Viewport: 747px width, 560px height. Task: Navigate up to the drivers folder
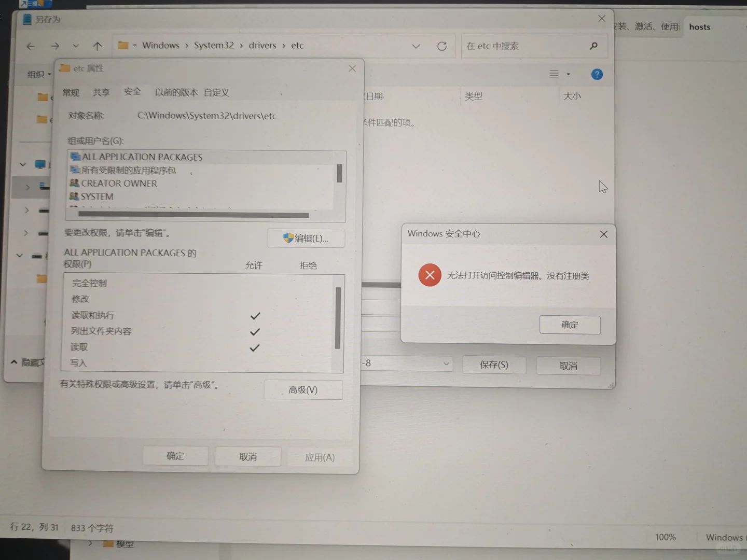(x=98, y=46)
